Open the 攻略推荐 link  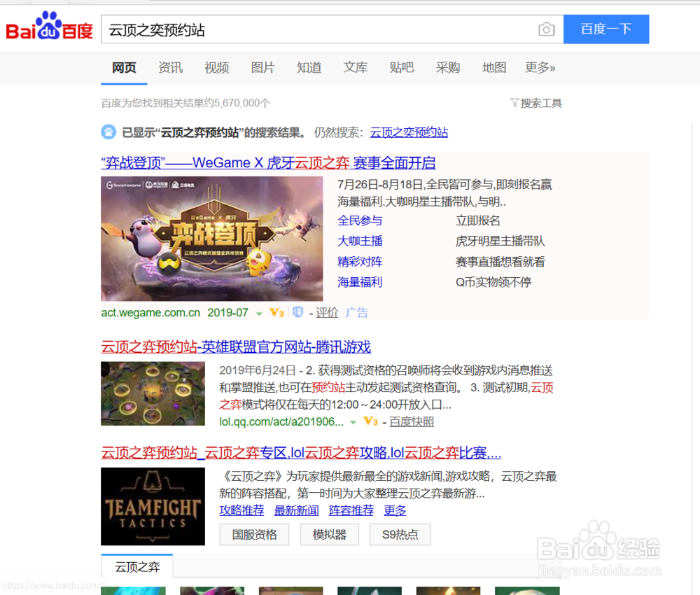point(241,510)
